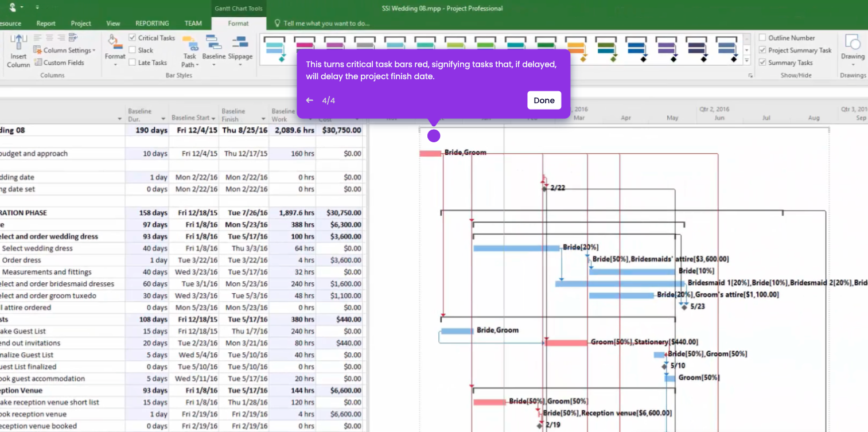
Task: Click the Insert Column icon
Action: click(18, 50)
